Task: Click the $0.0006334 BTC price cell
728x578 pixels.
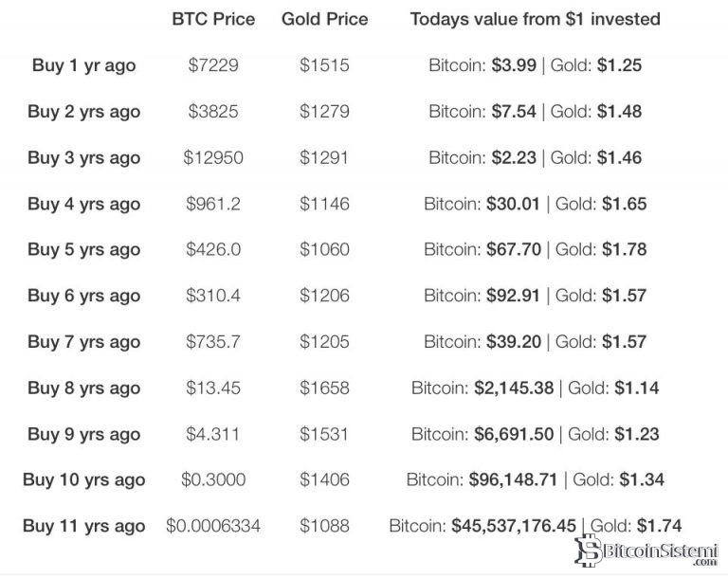Action: pos(213,527)
